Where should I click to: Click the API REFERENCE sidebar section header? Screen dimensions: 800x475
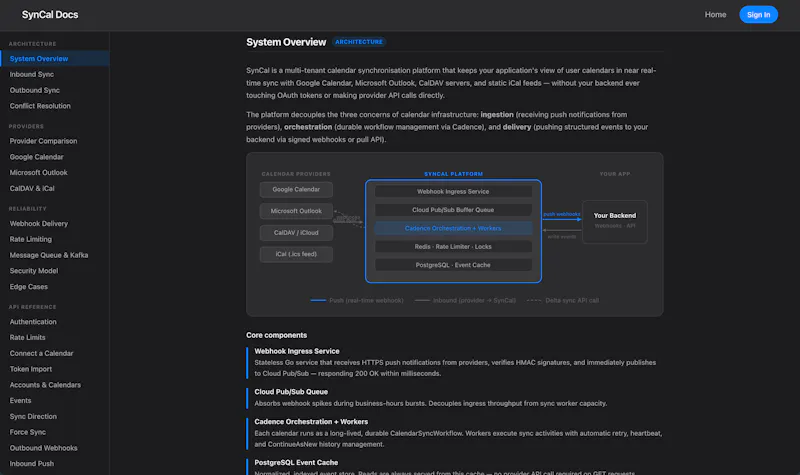point(33,307)
